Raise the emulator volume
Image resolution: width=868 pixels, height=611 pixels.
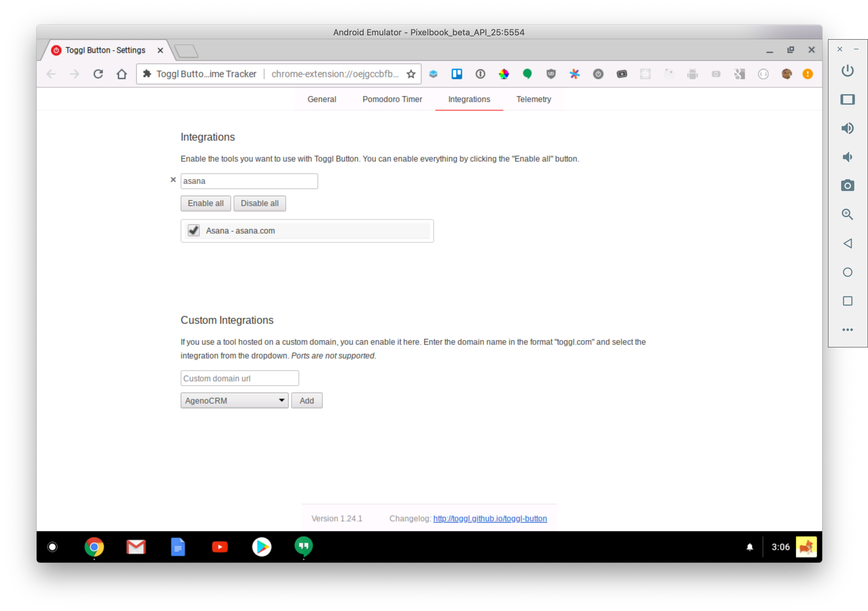(x=847, y=128)
